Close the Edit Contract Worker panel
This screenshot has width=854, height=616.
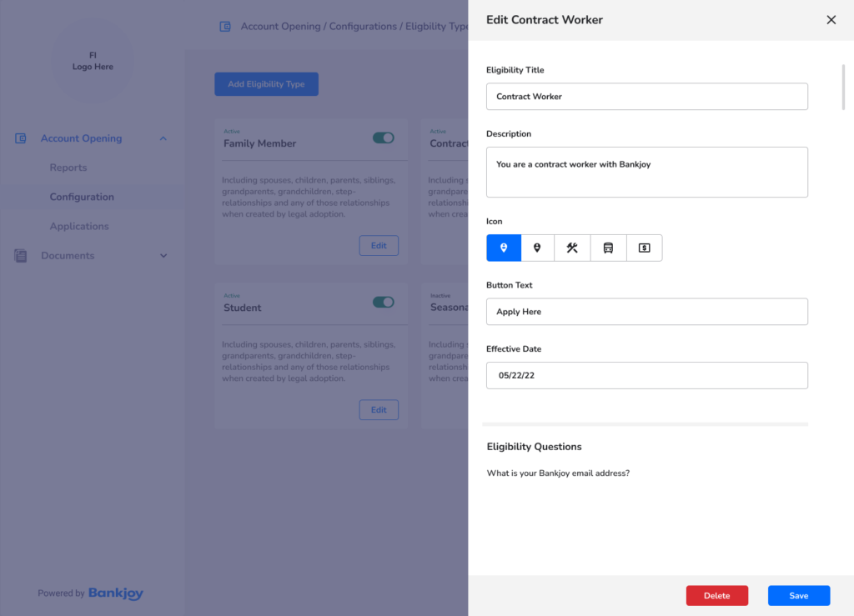[831, 20]
